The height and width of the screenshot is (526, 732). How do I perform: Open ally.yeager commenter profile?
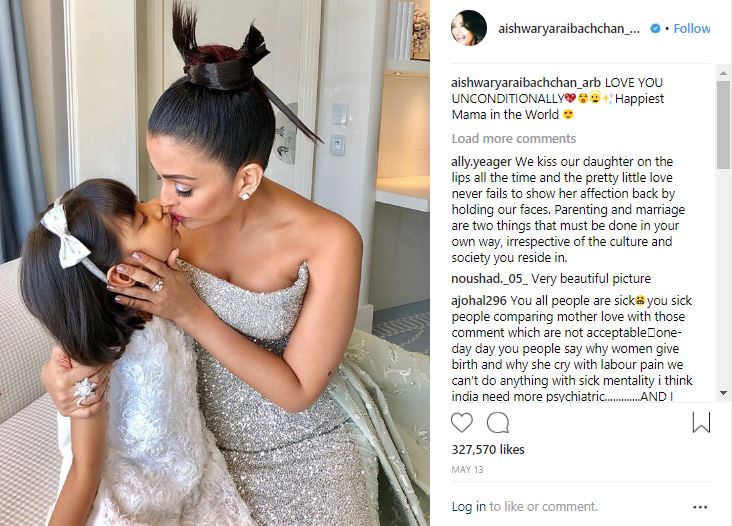(x=481, y=162)
